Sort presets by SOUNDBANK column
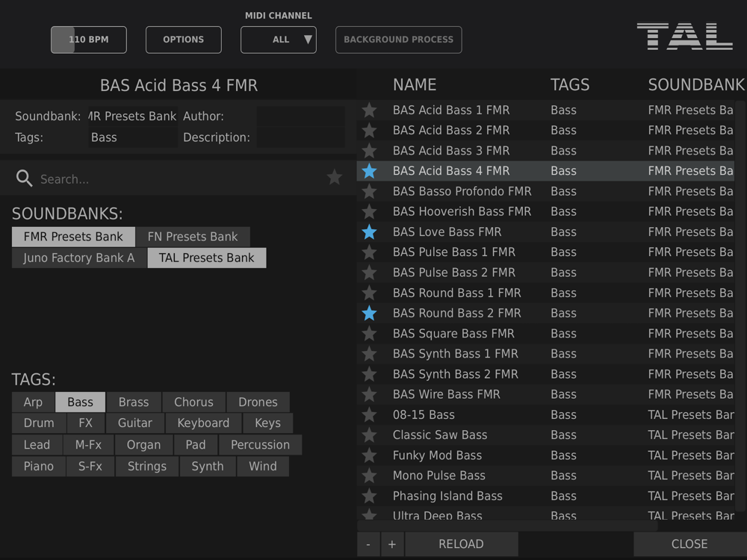Screen dimensions: 747x560 tap(696, 85)
